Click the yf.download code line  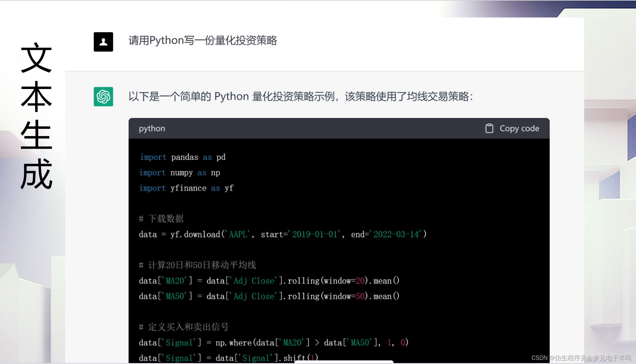point(283,234)
